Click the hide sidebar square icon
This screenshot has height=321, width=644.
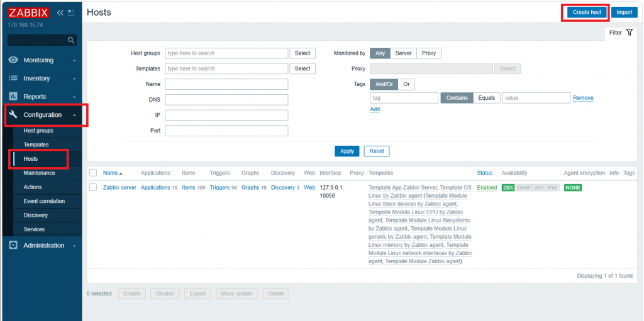pyautogui.click(x=71, y=13)
